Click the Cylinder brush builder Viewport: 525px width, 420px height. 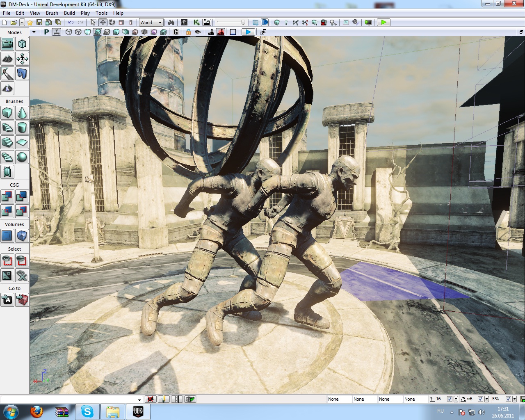[x=22, y=127]
